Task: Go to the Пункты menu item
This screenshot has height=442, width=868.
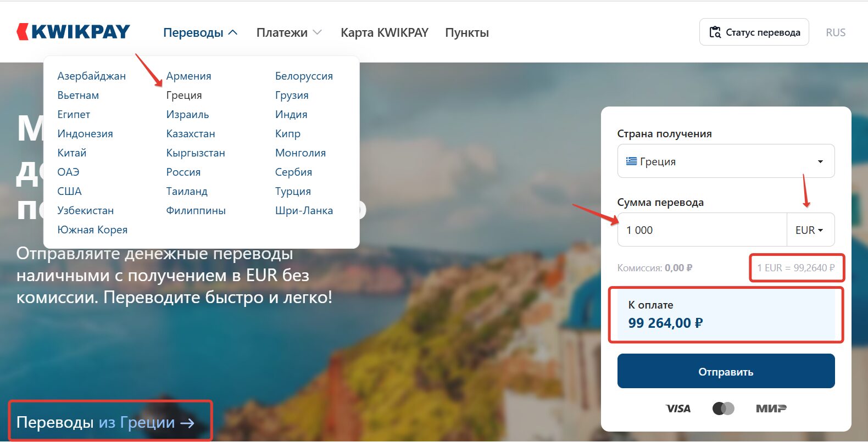Action: click(466, 32)
